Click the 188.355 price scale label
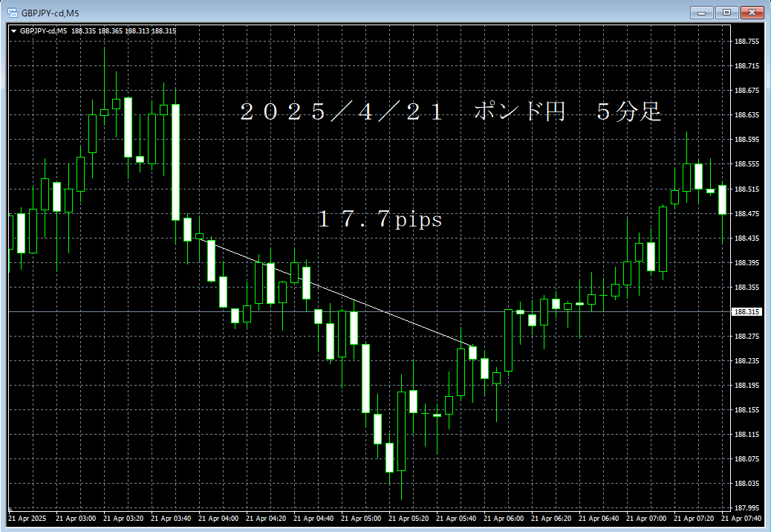This screenshot has height=532, width=771. point(746,287)
